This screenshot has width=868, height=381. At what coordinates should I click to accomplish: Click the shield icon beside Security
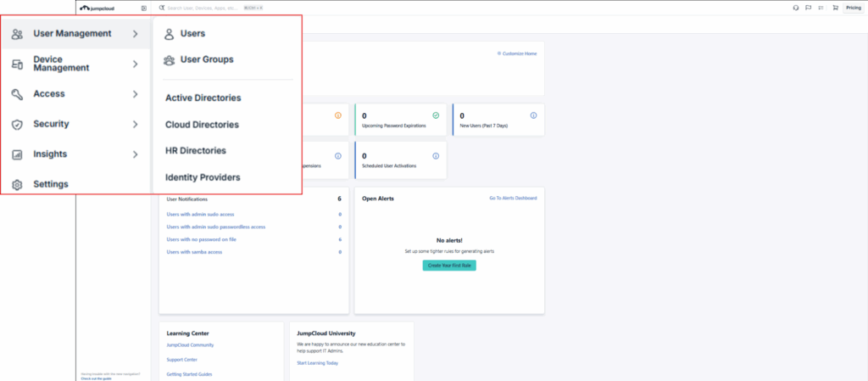(x=17, y=125)
